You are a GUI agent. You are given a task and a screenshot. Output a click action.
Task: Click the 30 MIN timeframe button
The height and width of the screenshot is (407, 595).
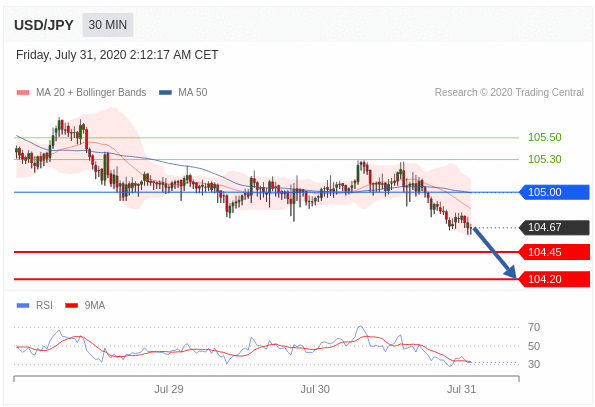[108, 25]
